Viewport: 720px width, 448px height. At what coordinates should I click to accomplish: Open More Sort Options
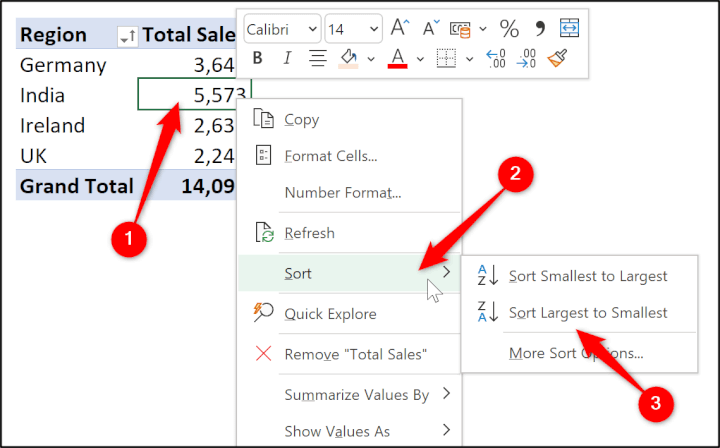tap(579, 353)
